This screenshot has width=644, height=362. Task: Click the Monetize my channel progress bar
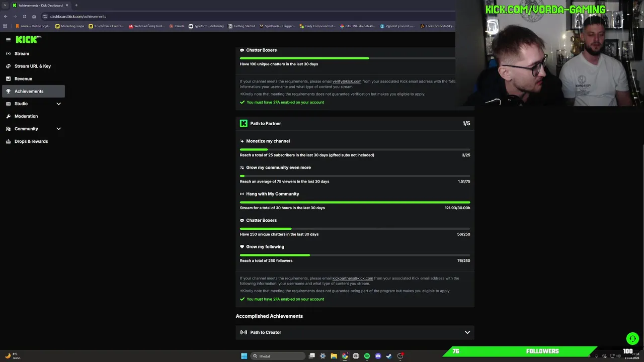pos(355,149)
